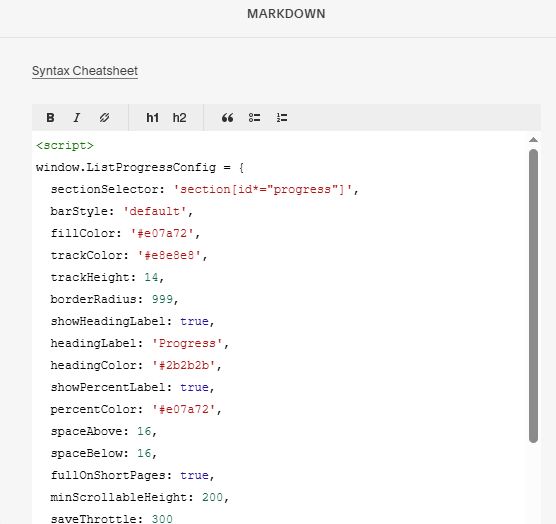Click the window.ListProgressConfig line
556x524 pixels.
pos(140,167)
